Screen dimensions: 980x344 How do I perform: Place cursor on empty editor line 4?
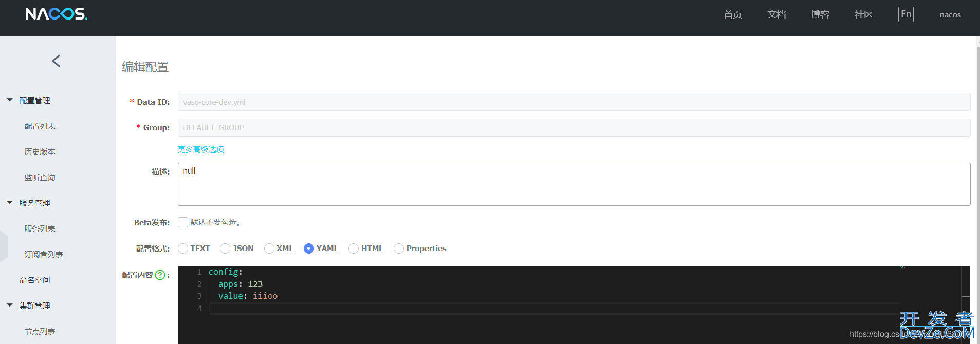[x=554, y=308]
